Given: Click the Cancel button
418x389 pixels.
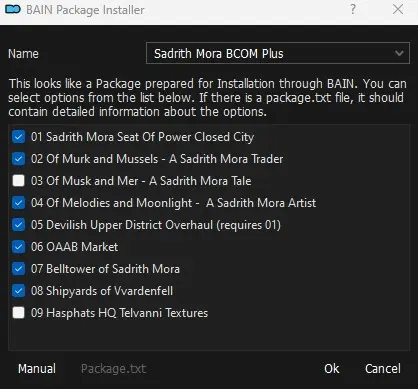Looking at the screenshot, I should coord(383,369).
